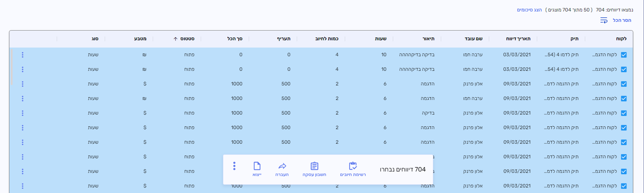Deselect the ערבה חמו row dated 09/03/2021
The width and height of the screenshot is (644, 193).
(623, 99)
